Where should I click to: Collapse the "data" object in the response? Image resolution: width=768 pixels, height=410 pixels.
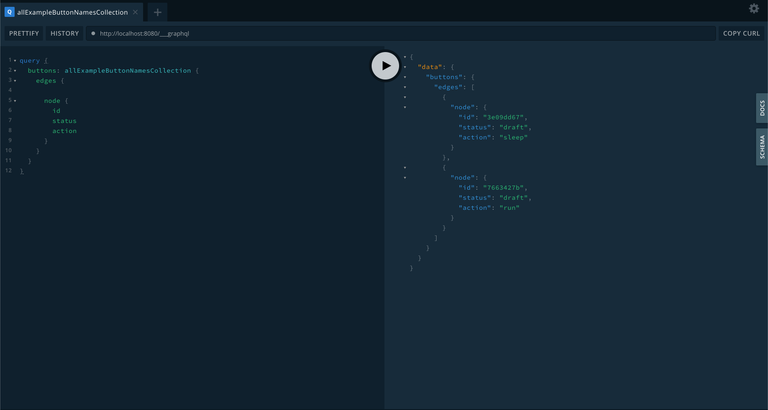[405, 67]
